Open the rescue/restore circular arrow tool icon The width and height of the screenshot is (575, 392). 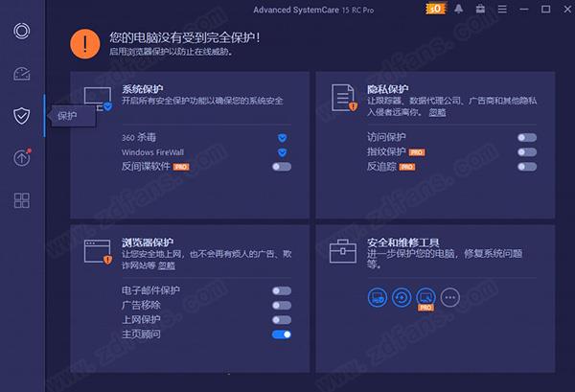(402, 297)
